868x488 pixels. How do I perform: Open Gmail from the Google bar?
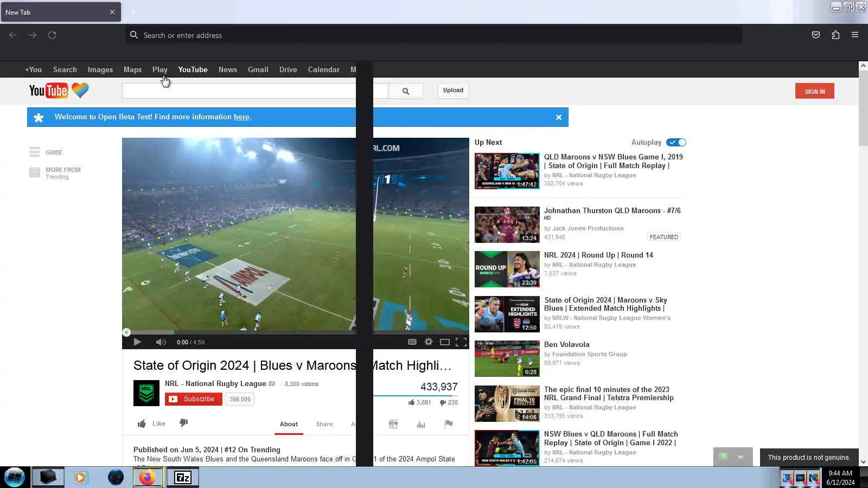pyautogui.click(x=258, y=69)
